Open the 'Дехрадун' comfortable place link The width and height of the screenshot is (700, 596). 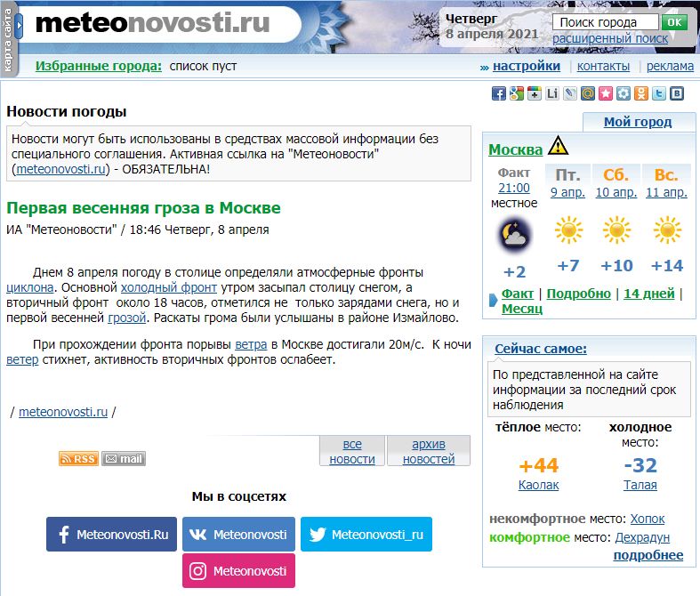[x=642, y=537]
